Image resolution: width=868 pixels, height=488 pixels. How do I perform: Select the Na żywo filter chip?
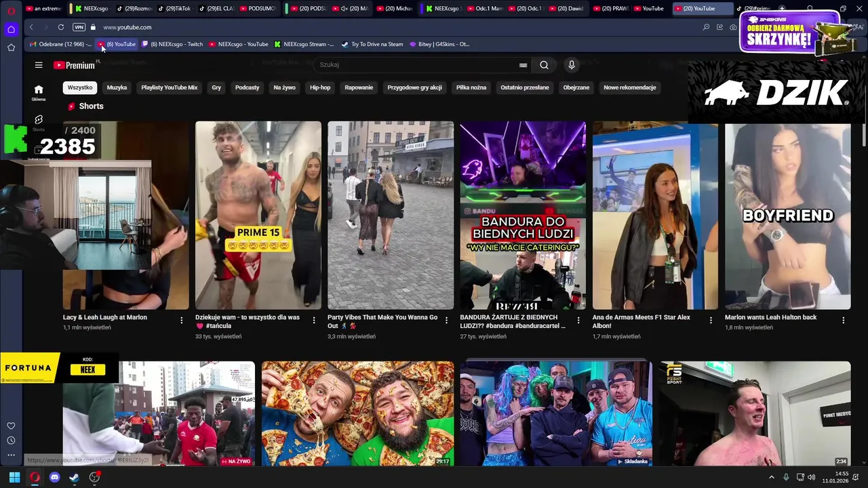(x=284, y=87)
